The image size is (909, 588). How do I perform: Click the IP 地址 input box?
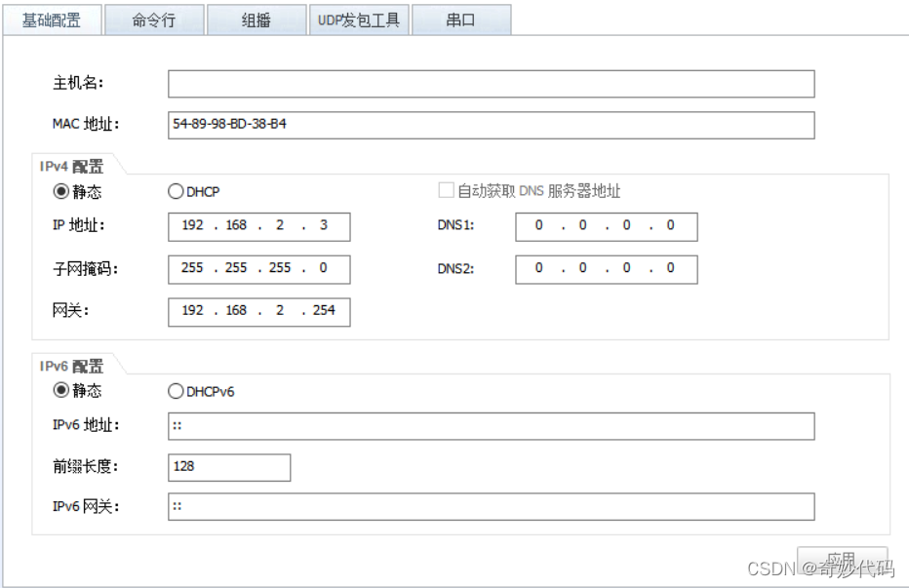(x=258, y=226)
